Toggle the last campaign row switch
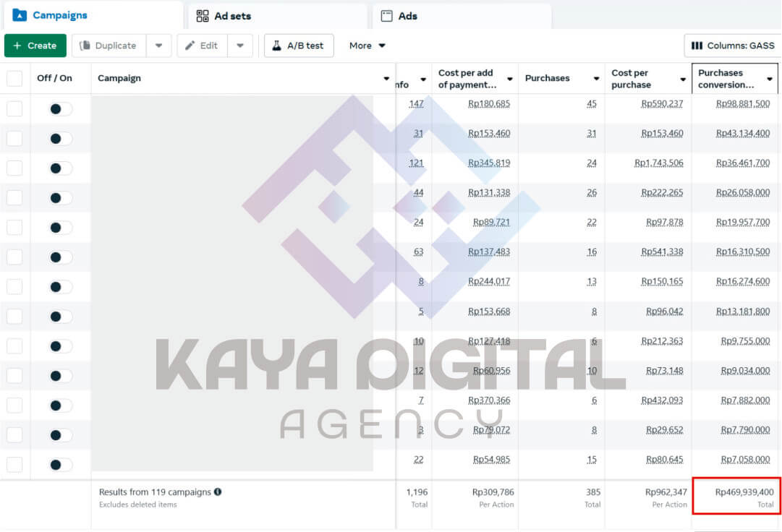Viewport: 782px width, 532px height. 61,465
